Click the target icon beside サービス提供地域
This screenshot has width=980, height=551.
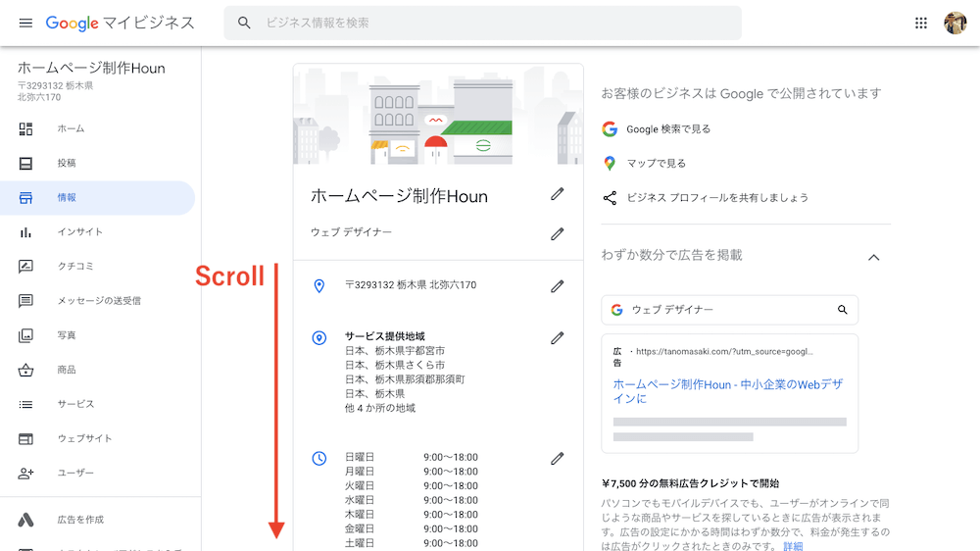(318, 338)
